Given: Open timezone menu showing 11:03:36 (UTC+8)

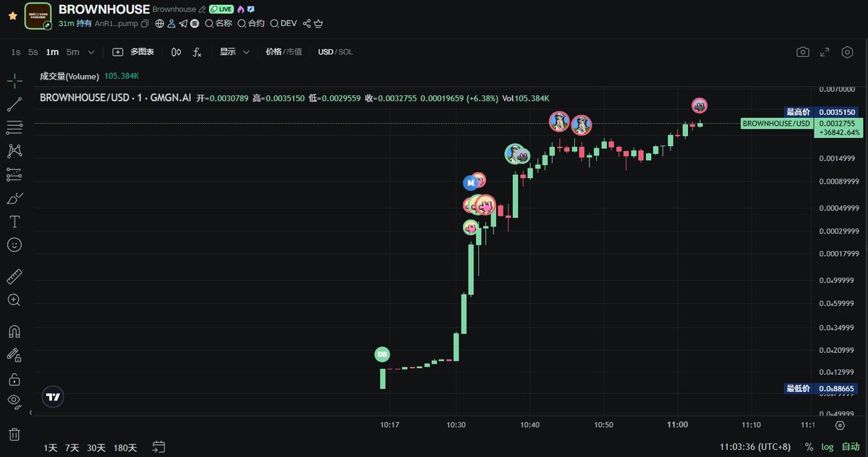Looking at the screenshot, I should [x=756, y=448].
